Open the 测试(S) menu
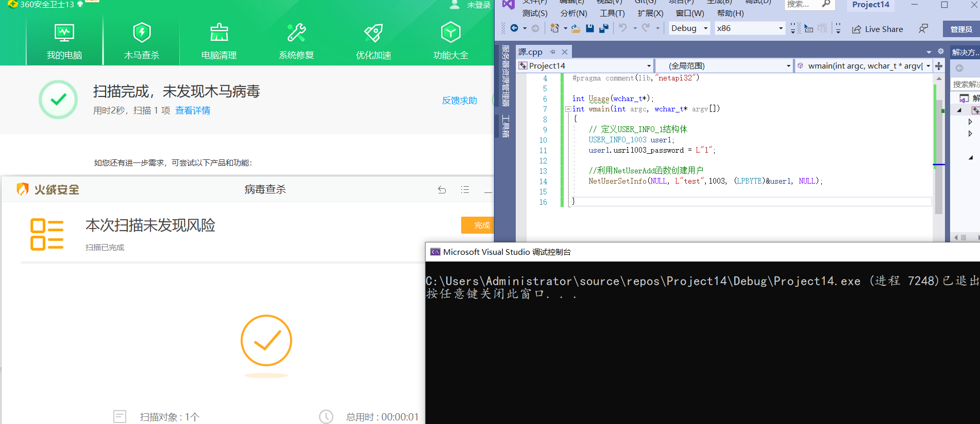This screenshot has height=424, width=980. 535,13
